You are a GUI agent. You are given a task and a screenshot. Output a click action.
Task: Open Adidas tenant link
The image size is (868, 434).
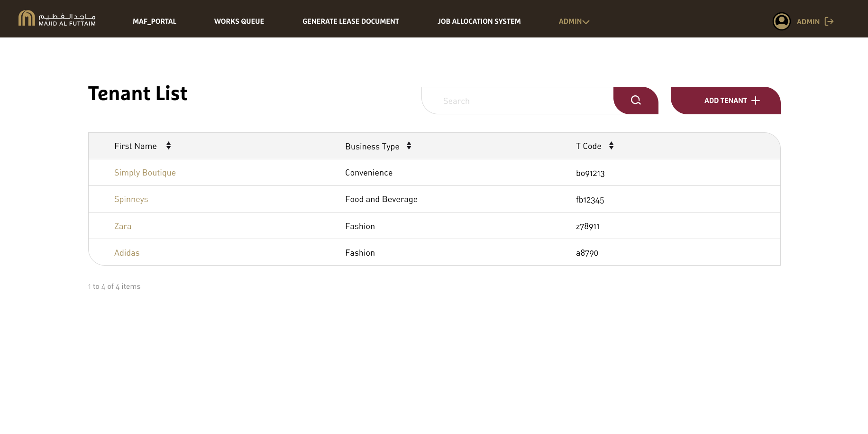[x=127, y=253]
